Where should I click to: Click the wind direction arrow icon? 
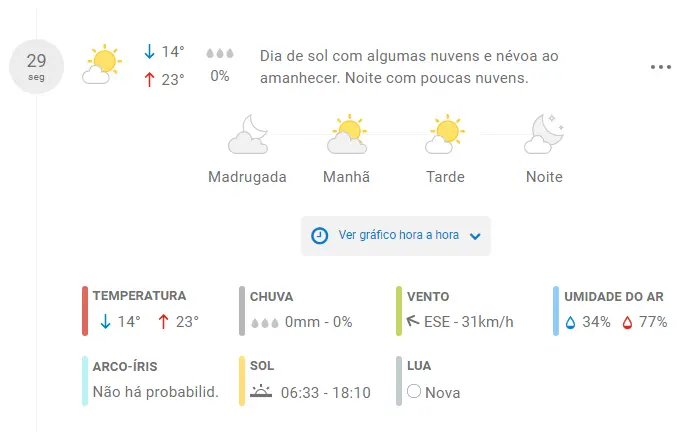coord(412,321)
